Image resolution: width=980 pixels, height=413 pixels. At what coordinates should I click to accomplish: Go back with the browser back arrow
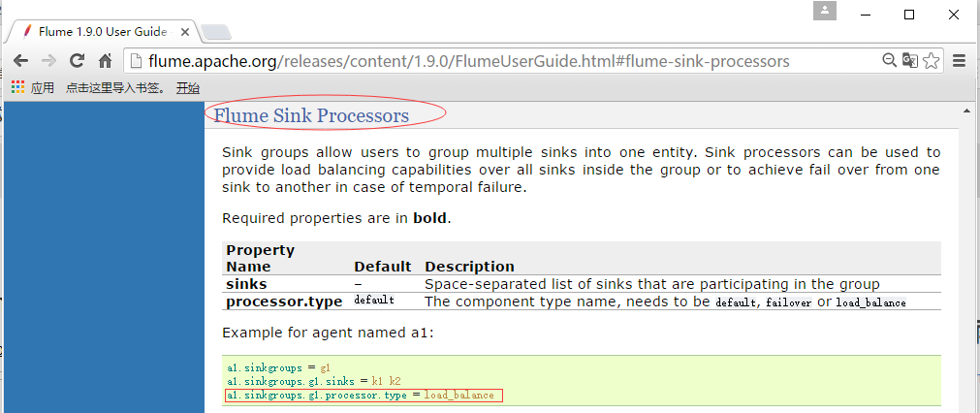pos(20,61)
